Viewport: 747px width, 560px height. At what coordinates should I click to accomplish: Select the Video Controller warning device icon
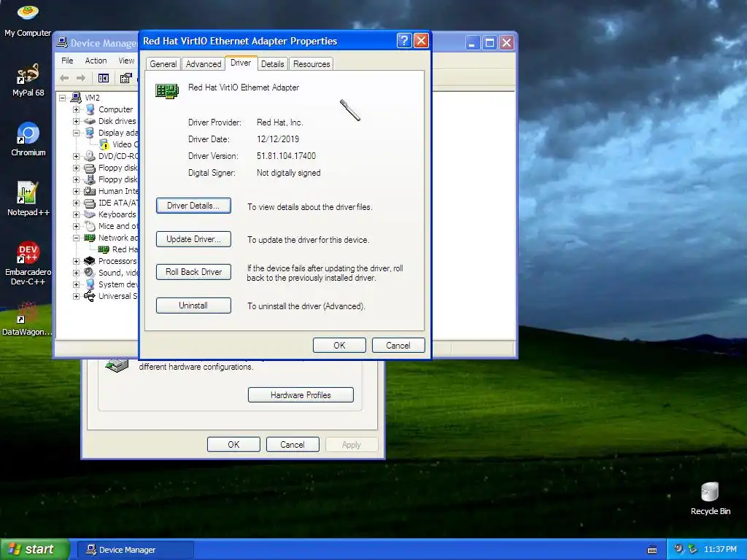pyautogui.click(x=104, y=144)
